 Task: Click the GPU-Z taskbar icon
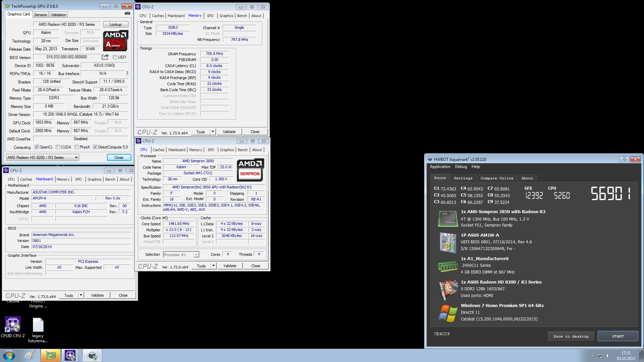(51, 355)
